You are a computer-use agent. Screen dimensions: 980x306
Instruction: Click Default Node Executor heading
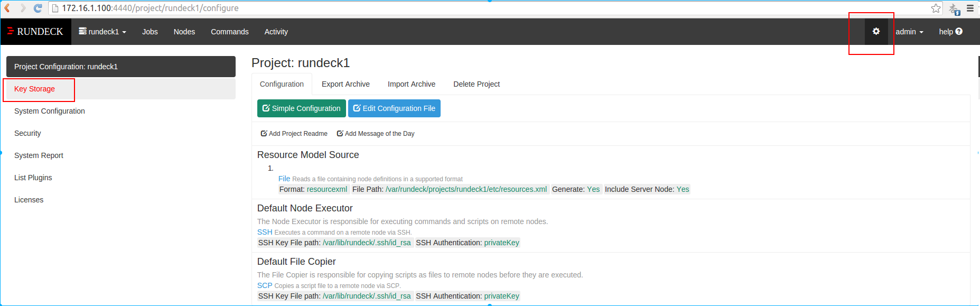click(305, 208)
